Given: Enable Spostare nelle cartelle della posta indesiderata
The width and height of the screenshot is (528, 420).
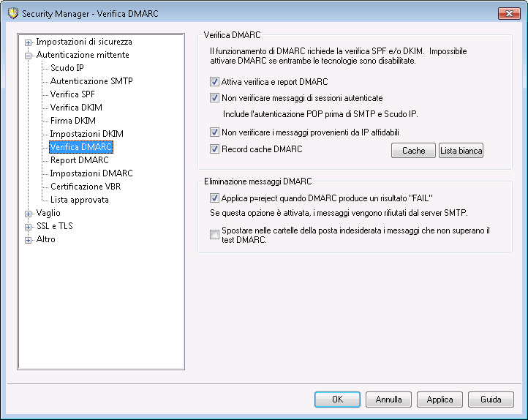Looking at the screenshot, I should pos(214,234).
